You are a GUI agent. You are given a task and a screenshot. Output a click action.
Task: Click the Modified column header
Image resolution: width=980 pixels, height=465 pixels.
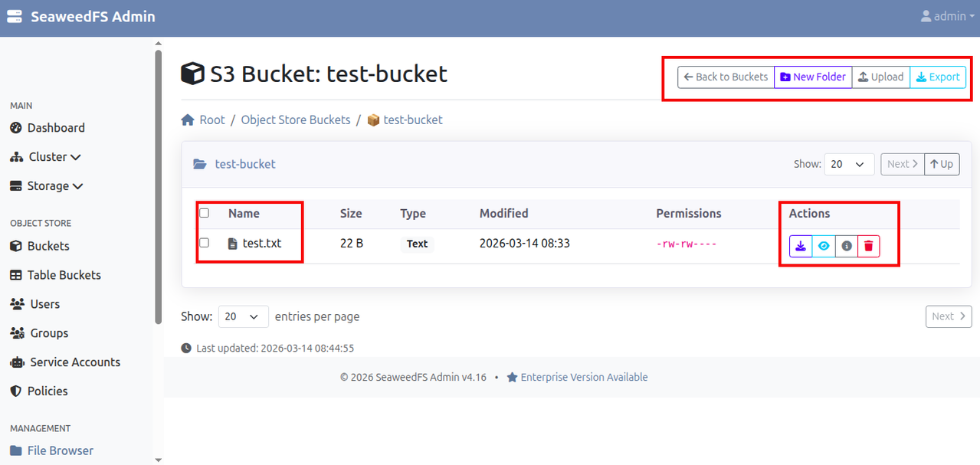[503, 213]
